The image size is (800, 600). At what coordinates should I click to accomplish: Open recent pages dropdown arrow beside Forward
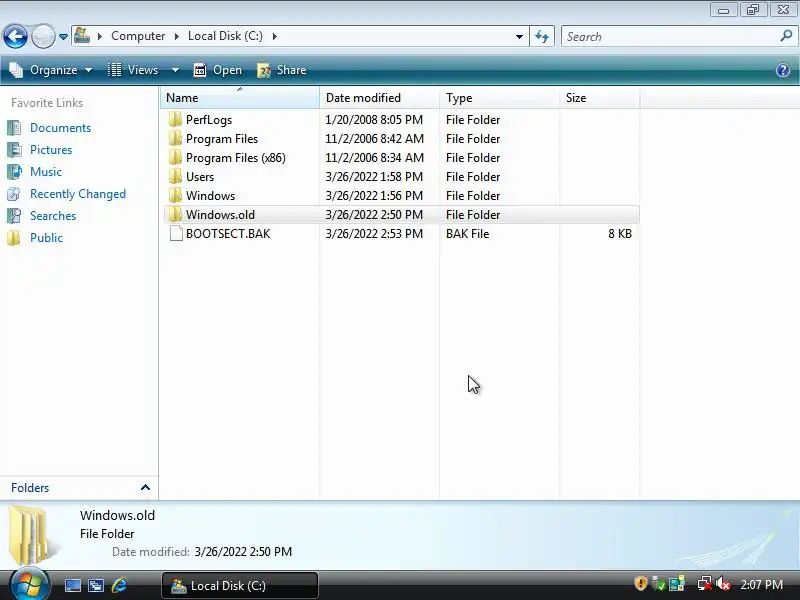[x=63, y=37]
